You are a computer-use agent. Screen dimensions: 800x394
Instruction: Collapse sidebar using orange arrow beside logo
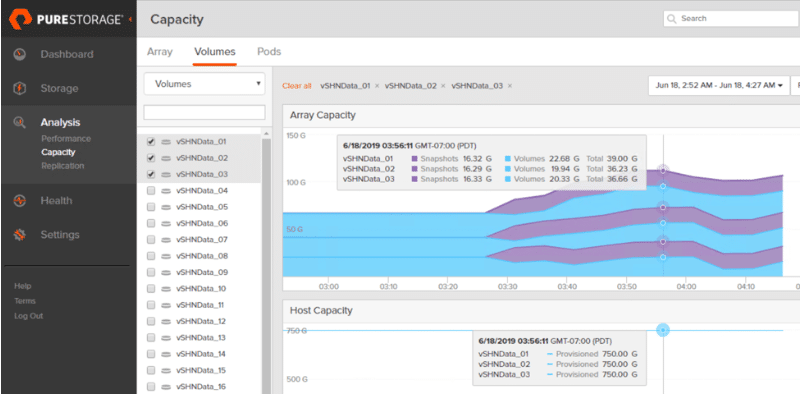(130, 19)
